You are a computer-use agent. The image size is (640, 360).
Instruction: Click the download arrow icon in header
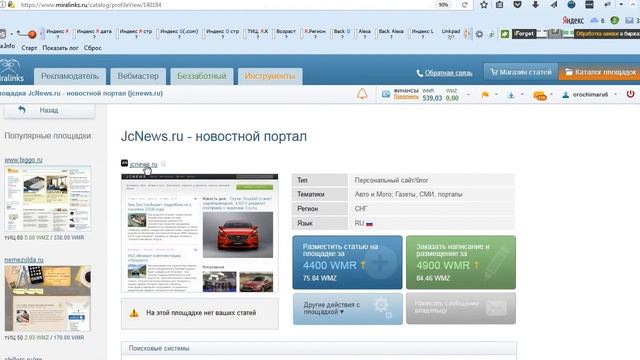pos(511,95)
